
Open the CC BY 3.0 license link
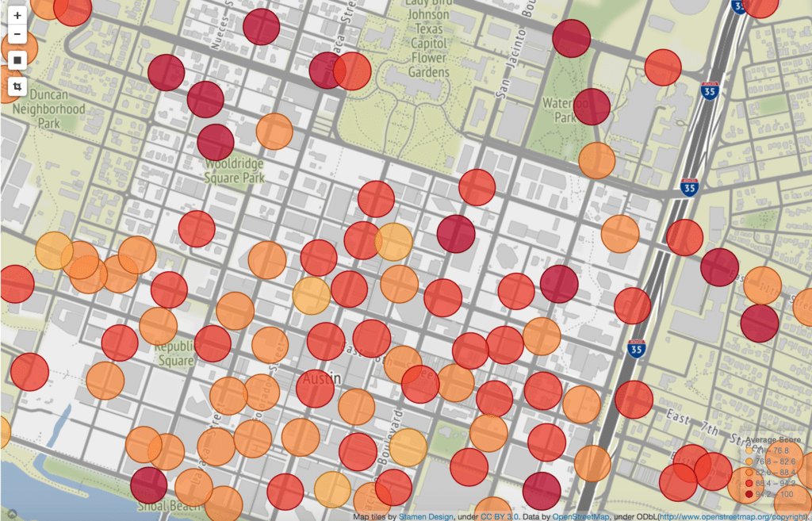click(500, 516)
